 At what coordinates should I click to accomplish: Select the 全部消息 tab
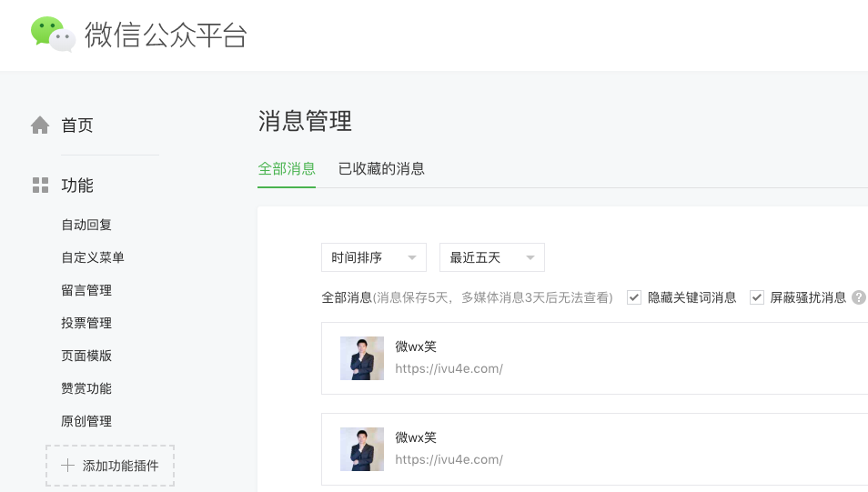(x=287, y=168)
